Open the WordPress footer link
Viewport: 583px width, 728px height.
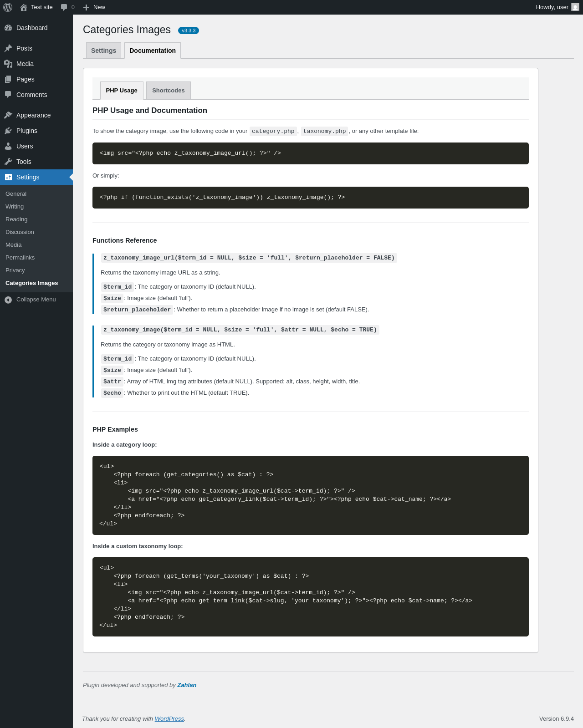(x=169, y=719)
